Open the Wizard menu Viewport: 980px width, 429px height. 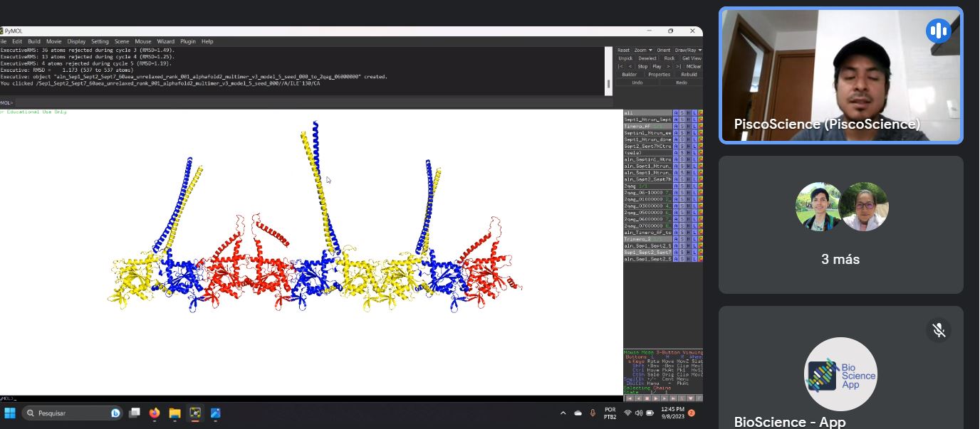[x=165, y=41]
